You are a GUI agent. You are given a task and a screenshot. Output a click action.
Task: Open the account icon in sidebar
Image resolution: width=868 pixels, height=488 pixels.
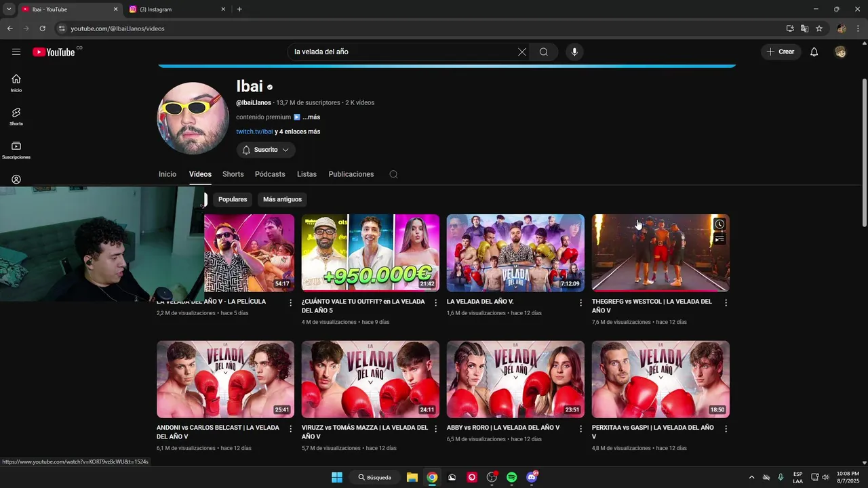16,180
